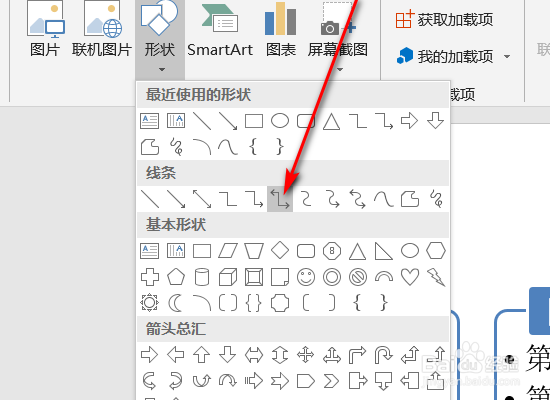Screen dimensions: 550x400
Task: Click the 联机图片 online pictures button
Action: pos(102,28)
